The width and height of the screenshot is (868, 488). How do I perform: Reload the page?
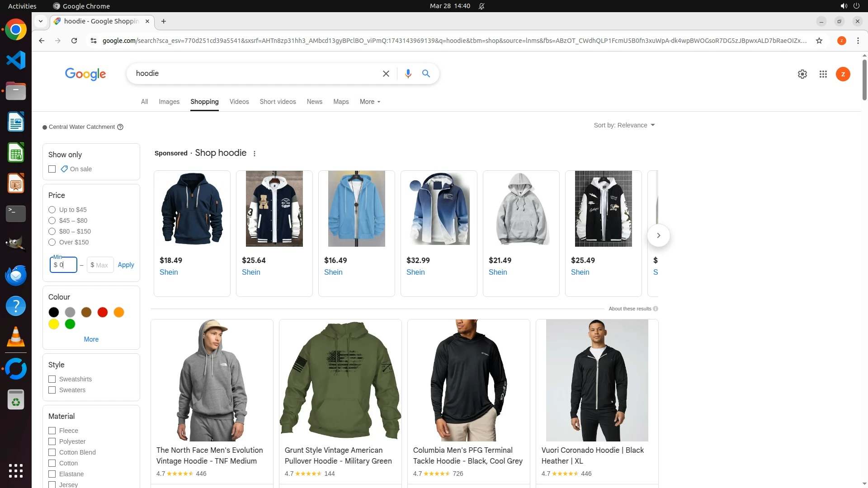[x=74, y=41]
